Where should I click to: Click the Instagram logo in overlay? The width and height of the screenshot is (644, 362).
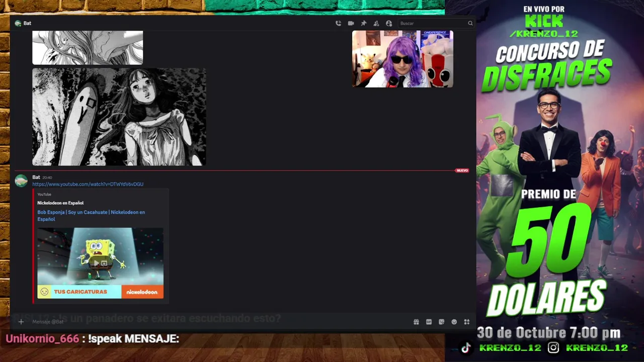pos(553,347)
